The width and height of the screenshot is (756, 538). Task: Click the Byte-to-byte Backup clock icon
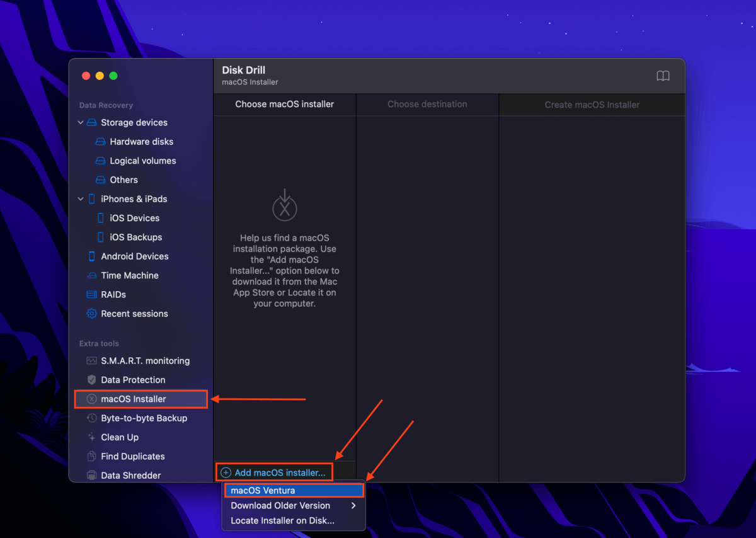point(92,418)
